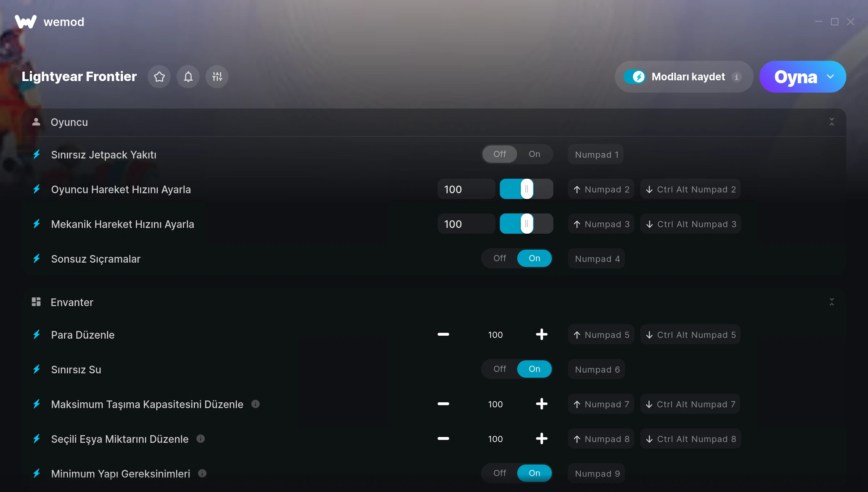Edit increase hotkey Numpad 5
This screenshot has height=492, width=868.
[x=601, y=335]
